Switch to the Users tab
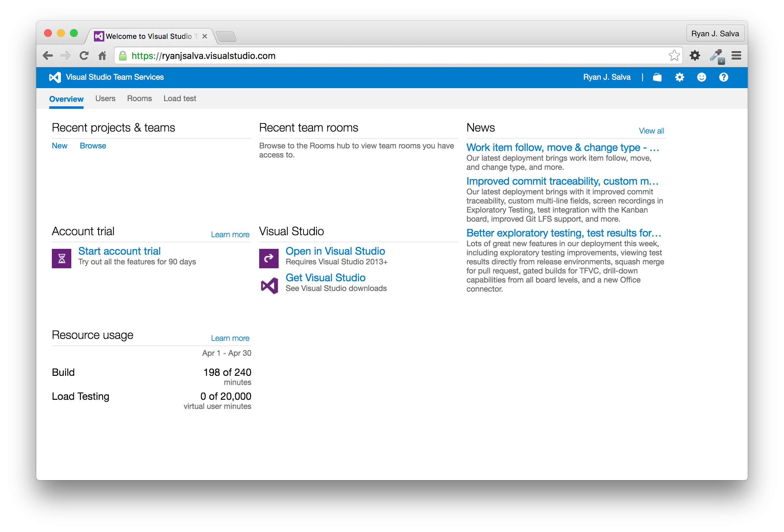This screenshot has height=532, width=784. point(105,98)
